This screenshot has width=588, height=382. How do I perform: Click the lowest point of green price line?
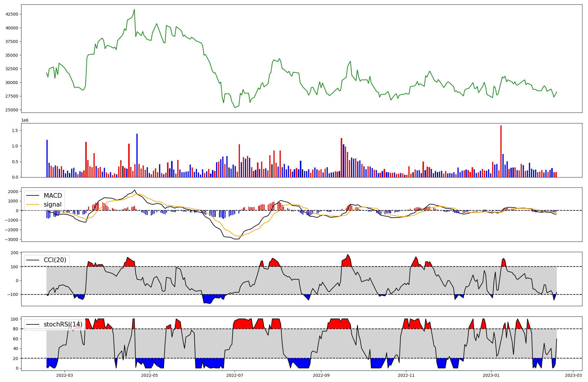tap(235, 108)
